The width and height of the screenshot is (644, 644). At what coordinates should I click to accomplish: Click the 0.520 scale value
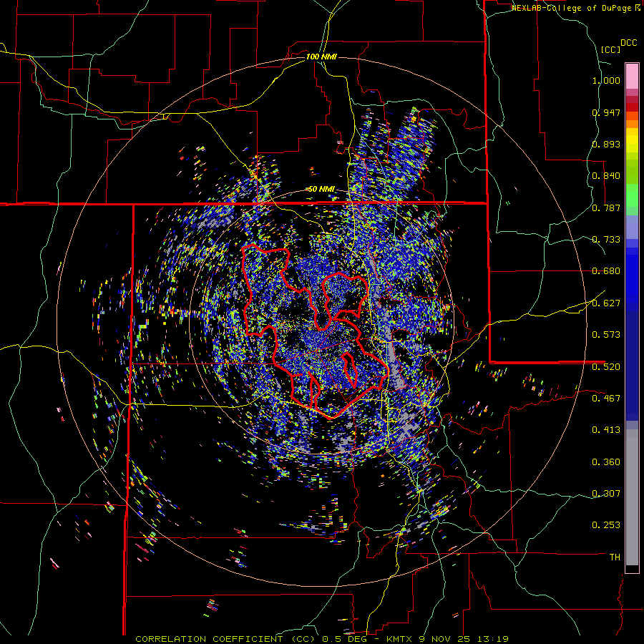[606, 367]
